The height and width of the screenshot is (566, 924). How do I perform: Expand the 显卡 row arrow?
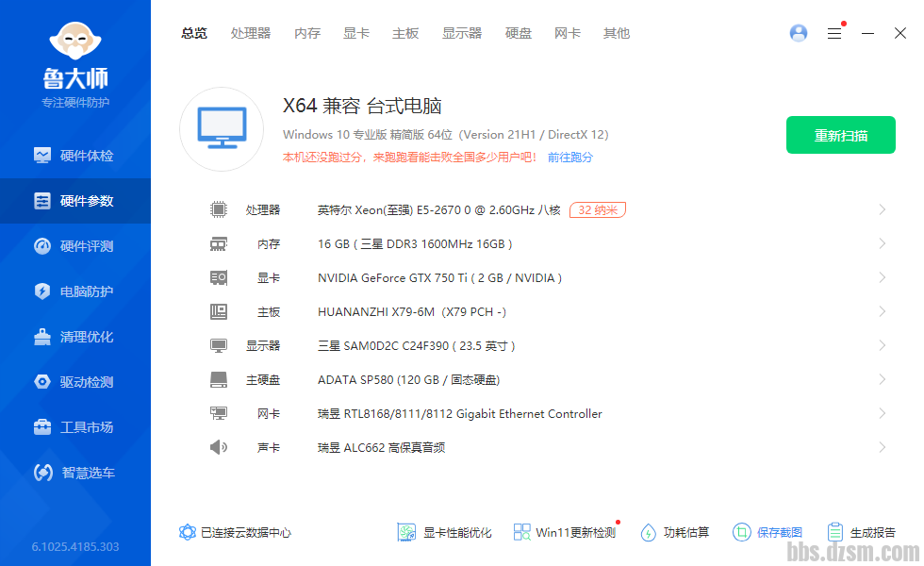882,277
